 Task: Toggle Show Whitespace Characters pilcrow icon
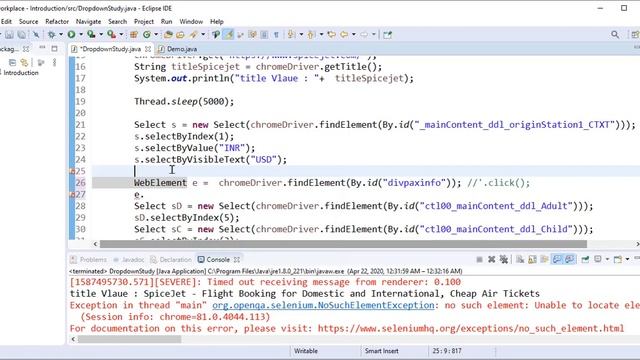(x=276, y=35)
